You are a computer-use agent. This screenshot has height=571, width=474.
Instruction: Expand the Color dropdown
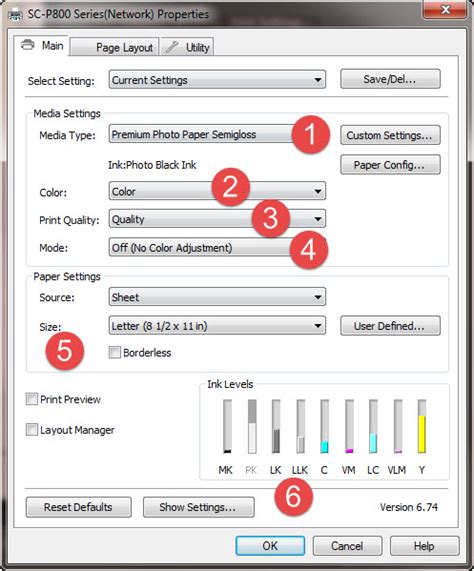coord(217,191)
